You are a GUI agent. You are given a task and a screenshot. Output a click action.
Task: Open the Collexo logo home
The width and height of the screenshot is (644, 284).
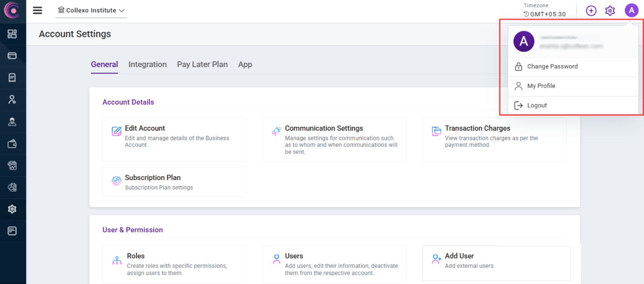pos(12,10)
